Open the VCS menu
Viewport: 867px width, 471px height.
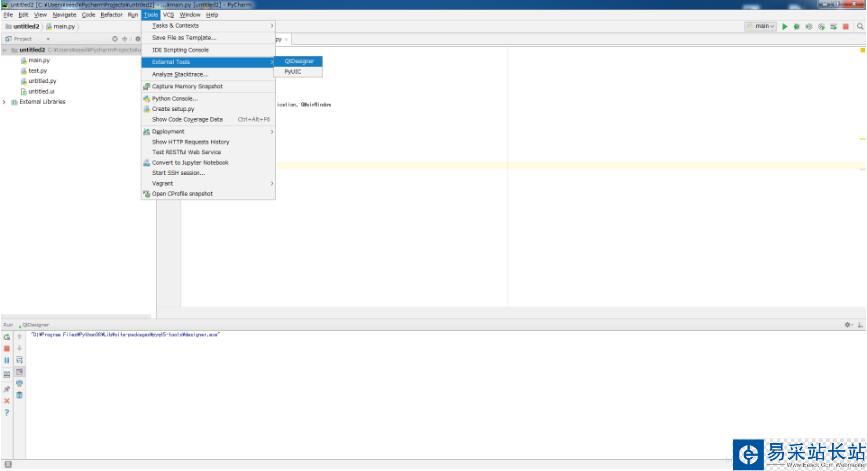pyautogui.click(x=168, y=15)
